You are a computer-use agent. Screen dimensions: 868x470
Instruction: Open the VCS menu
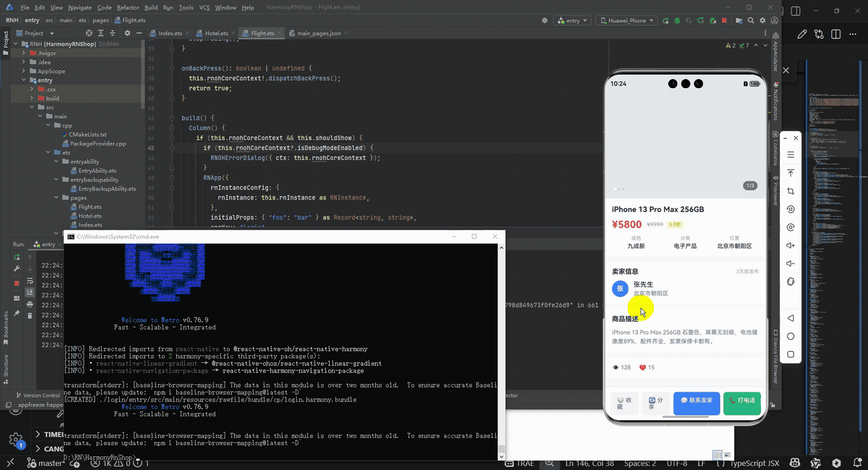click(204, 7)
